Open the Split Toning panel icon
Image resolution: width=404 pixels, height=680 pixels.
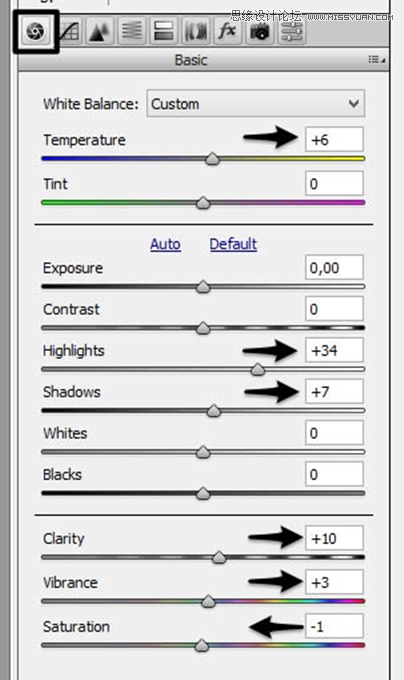pyautogui.click(x=163, y=32)
